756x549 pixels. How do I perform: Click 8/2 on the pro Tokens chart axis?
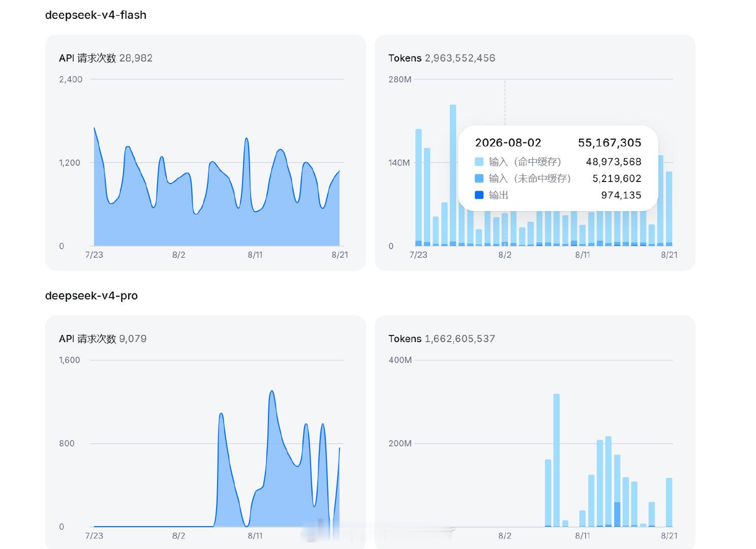pos(505,535)
